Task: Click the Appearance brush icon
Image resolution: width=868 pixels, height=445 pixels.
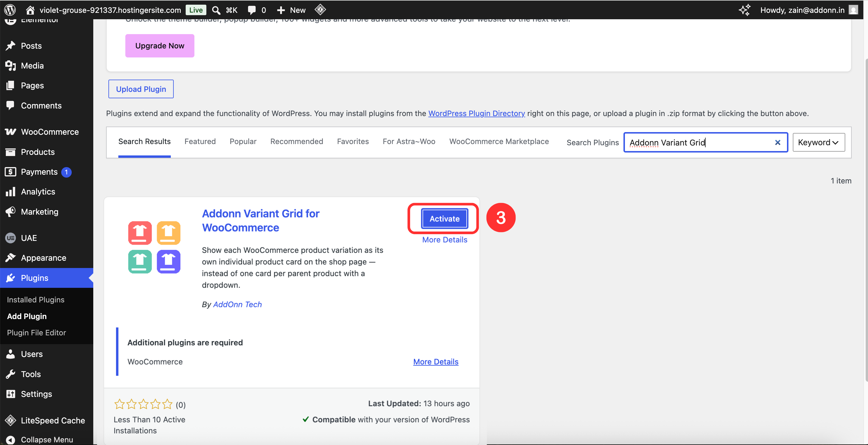Action: point(10,257)
